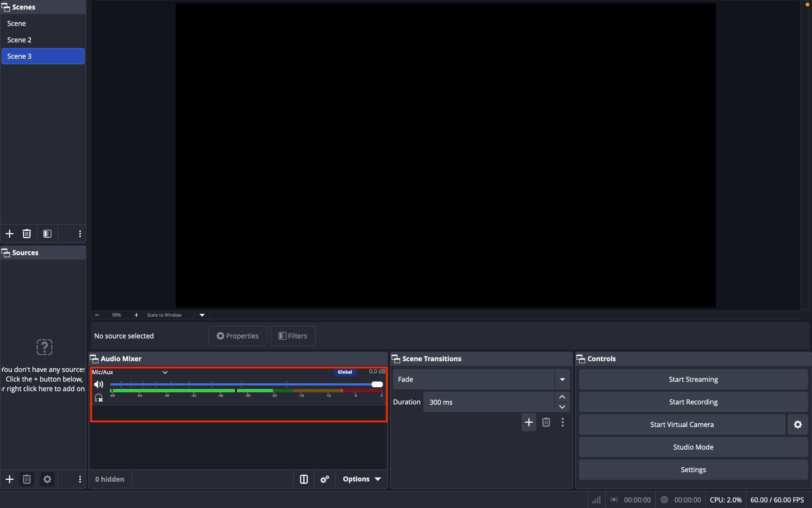
Task: Remove selected scene with trash icon
Action: coord(27,234)
